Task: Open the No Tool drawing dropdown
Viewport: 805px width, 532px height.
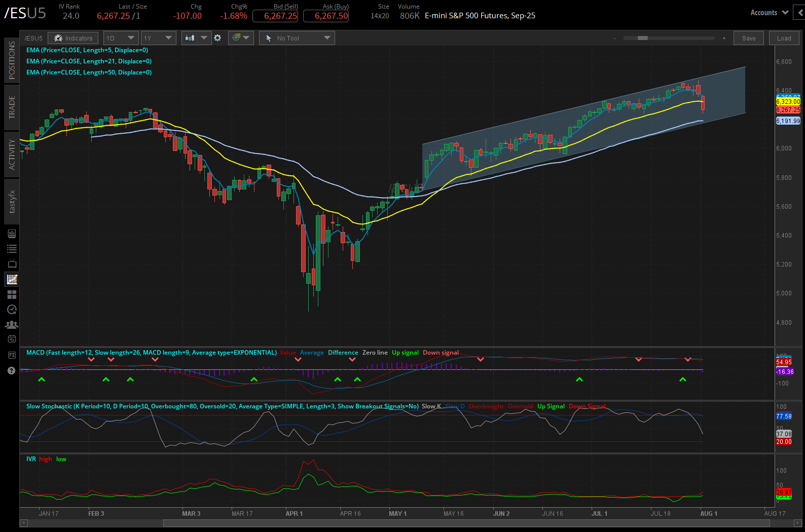Action: [297, 38]
